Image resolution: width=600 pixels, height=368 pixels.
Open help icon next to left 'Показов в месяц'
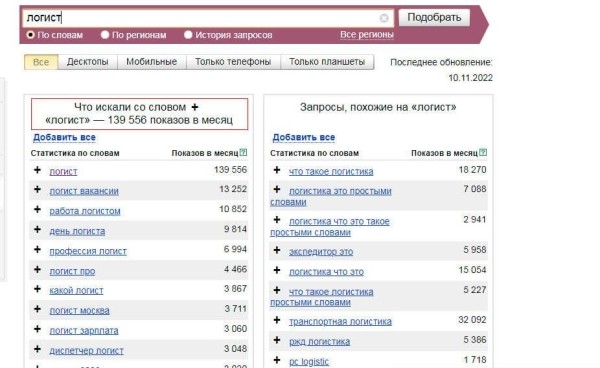(243, 153)
